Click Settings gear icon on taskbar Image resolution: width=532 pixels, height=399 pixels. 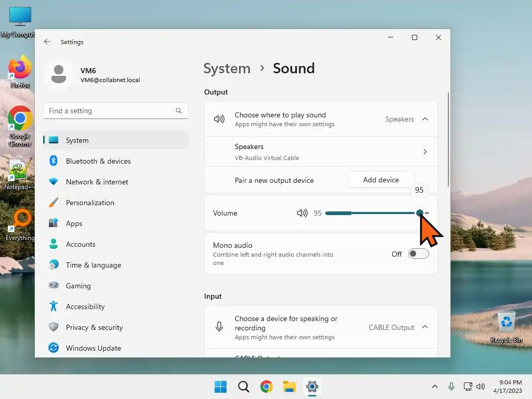(312, 387)
